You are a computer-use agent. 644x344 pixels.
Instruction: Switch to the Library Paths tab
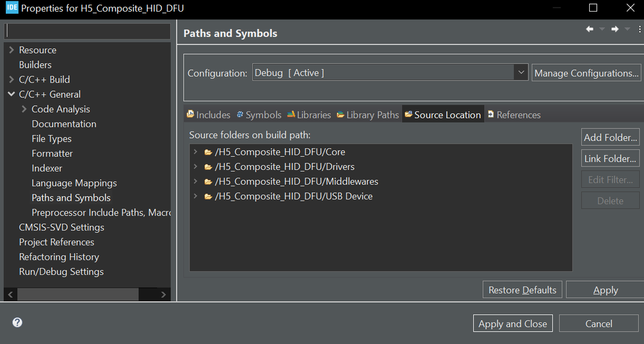(367, 115)
